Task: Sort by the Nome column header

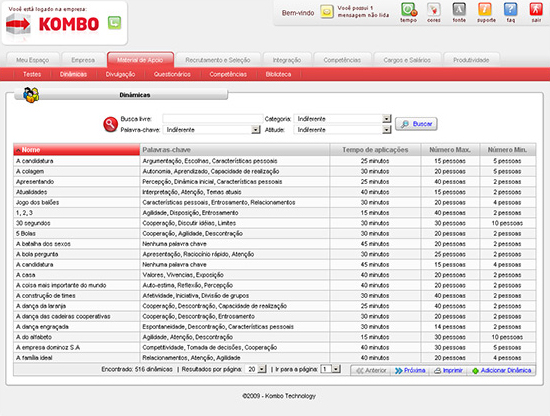Action: pos(76,150)
